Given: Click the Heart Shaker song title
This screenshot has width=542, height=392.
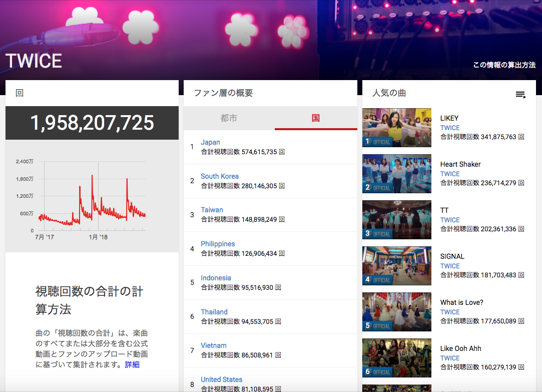Looking at the screenshot, I should (x=460, y=164).
